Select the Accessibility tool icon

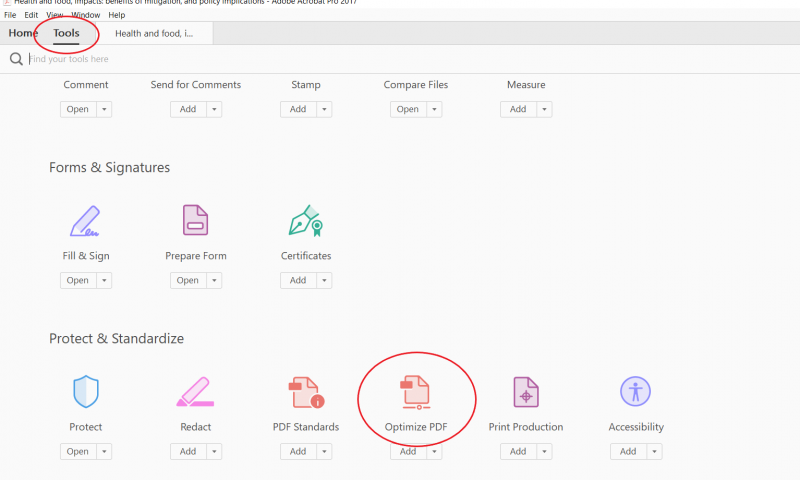click(635, 391)
